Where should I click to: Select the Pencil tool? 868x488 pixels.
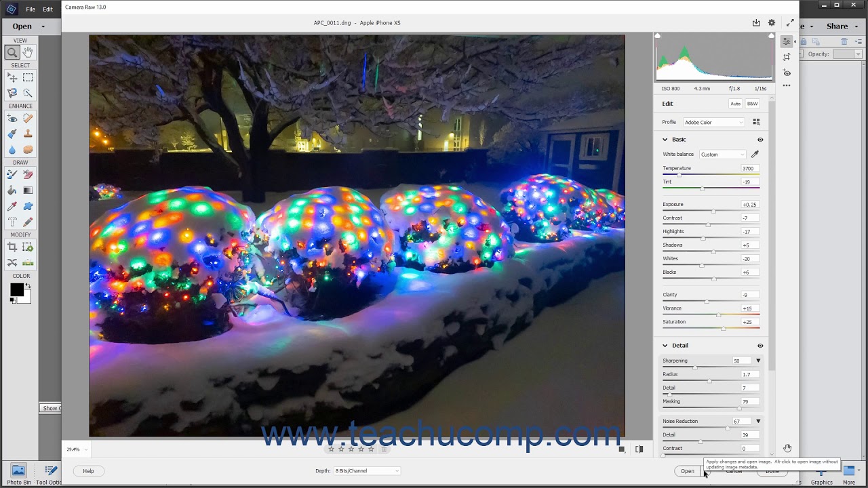pos(28,222)
